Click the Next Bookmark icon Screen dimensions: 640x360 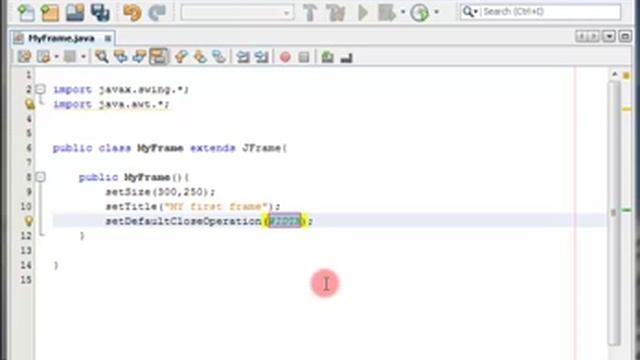tap(200, 56)
